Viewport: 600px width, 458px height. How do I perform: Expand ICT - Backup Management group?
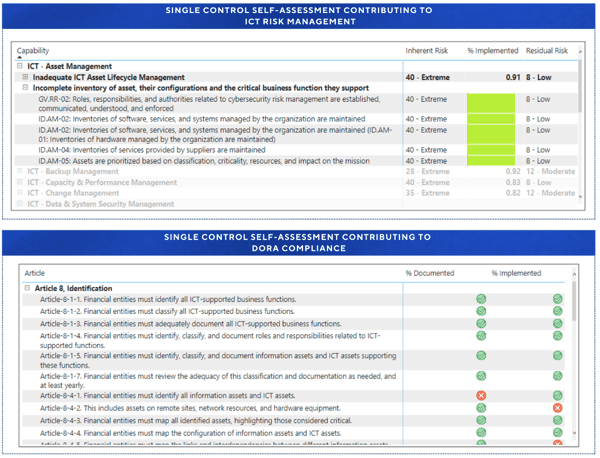pos(20,171)
